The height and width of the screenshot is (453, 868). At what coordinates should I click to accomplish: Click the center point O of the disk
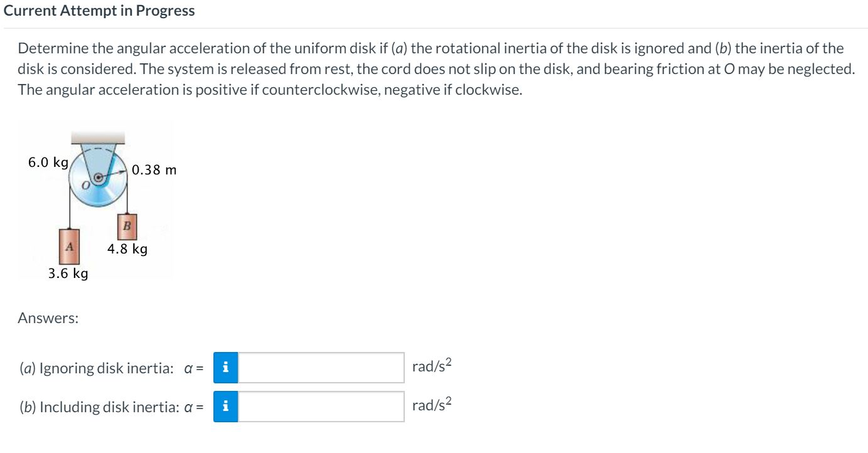tap(99, 176)
